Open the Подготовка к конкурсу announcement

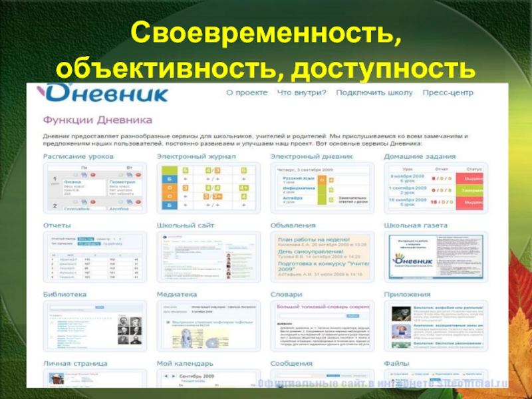[x=323, y=267]
